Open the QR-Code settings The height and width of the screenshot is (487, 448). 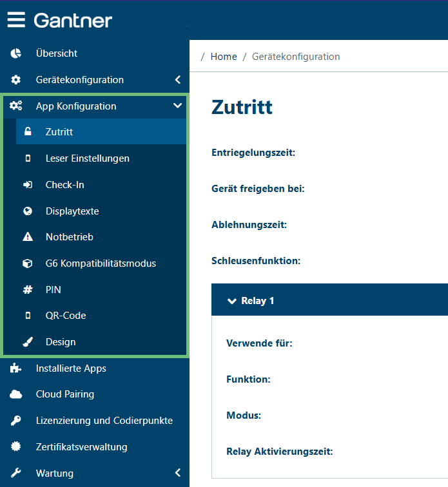[x=66, y=316]
